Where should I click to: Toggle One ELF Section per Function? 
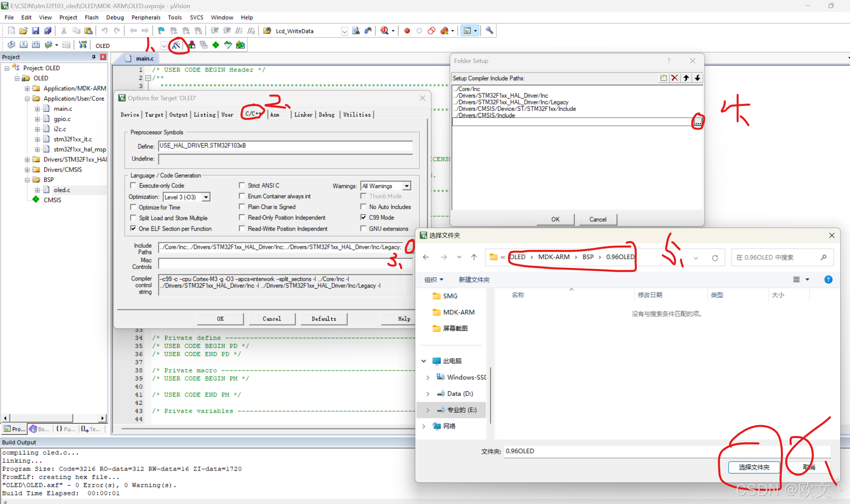click(x=133, y=228)
